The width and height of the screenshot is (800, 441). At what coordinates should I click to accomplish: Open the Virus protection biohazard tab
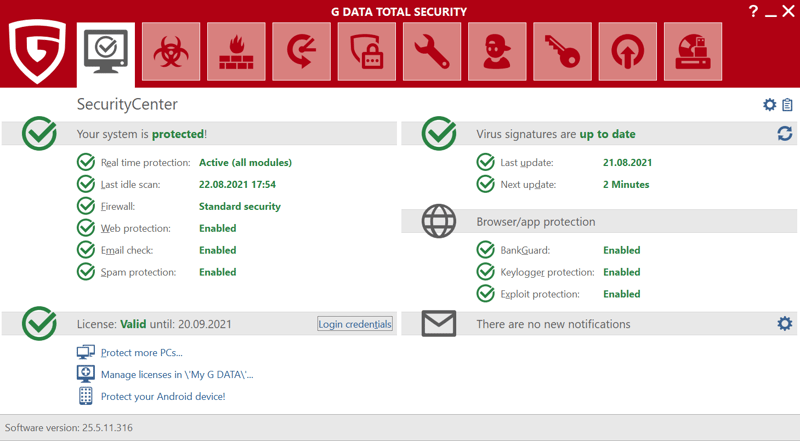(171, 52)
